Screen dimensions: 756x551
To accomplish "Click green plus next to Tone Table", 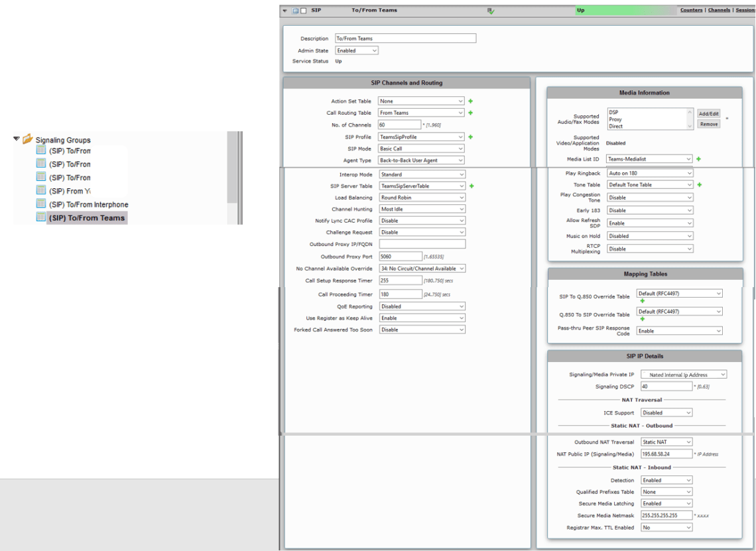I will click(x=699, y=185).
